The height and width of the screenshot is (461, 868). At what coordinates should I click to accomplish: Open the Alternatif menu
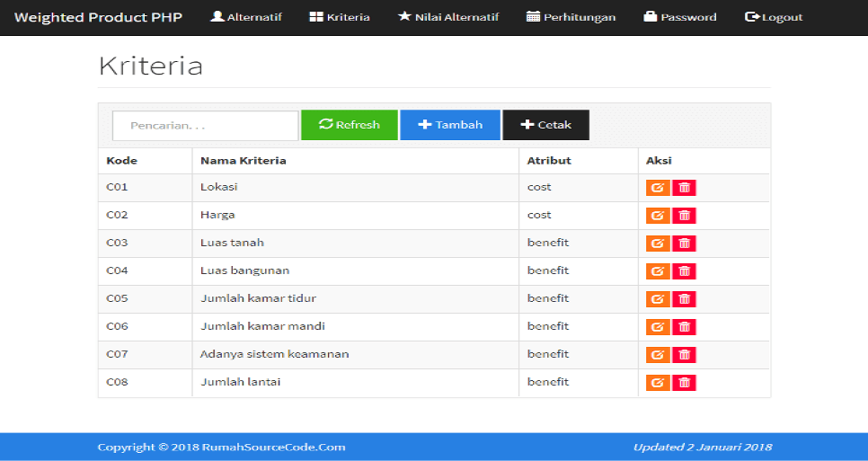coord(246,17)
